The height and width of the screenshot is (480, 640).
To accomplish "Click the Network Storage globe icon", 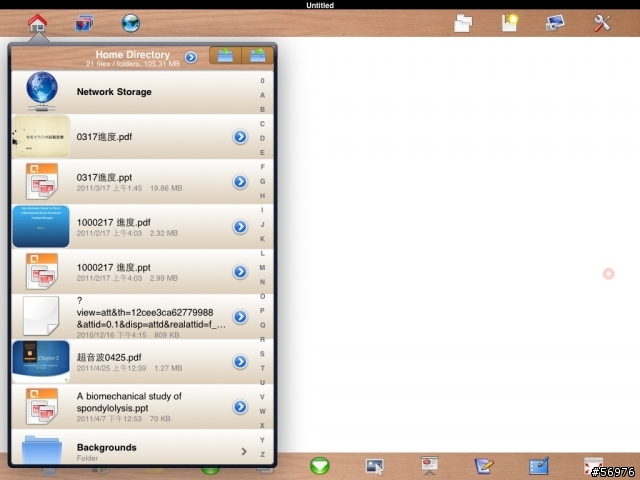I will tap(42, 91).
